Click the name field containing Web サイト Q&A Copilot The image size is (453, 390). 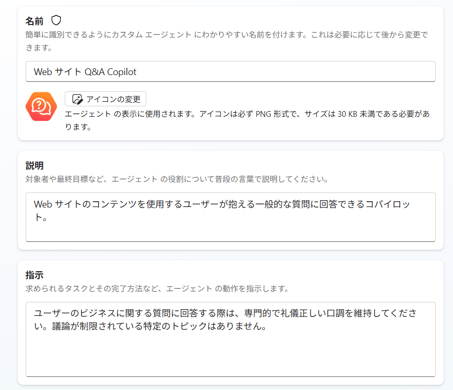230,71
